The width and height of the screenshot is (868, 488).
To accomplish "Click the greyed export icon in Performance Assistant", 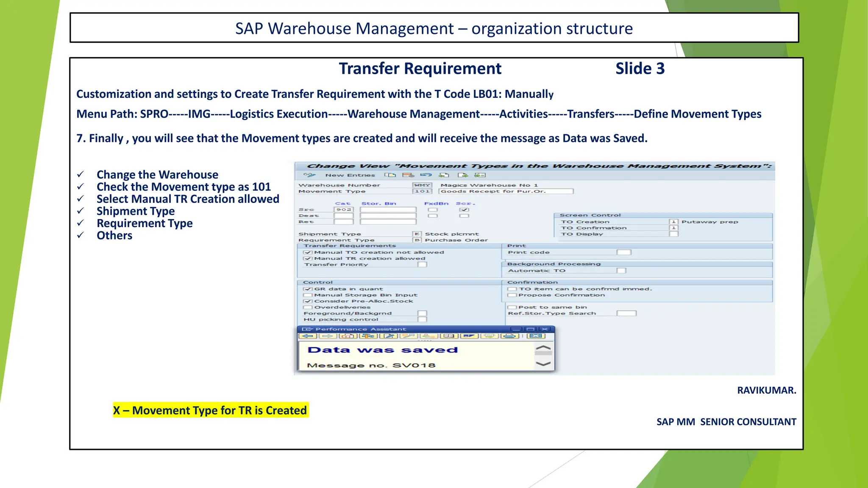I will pyautogui.click(x=490, y=336).
